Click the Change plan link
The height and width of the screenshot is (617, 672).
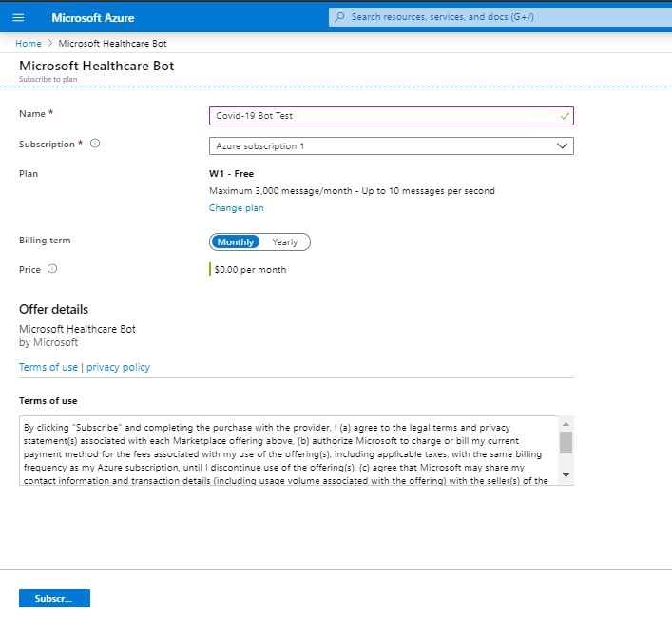point(236,207)
